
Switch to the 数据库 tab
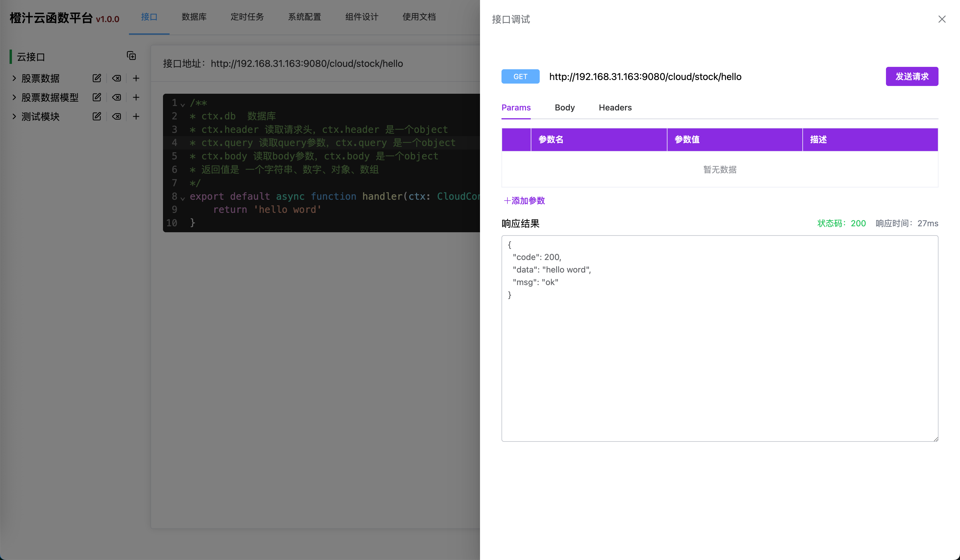194,17
